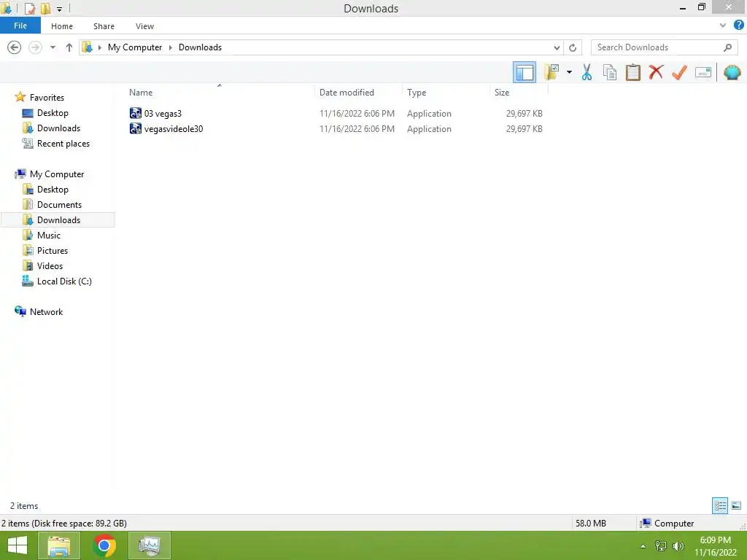Open File Explorer from the taskbar
Image resolution: width=747 pixels, height=560 pixels.
click(58, 545)
